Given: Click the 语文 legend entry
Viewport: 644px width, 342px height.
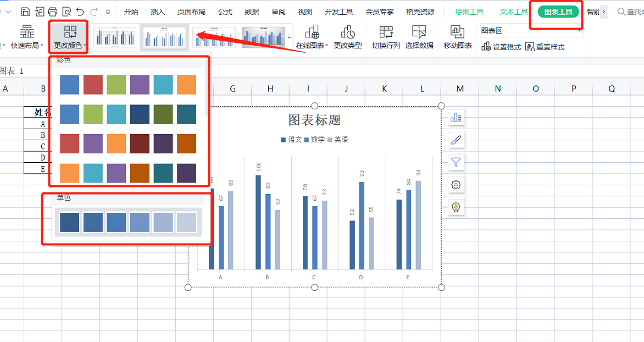Looking at the screenshot, I should [291, 139].
